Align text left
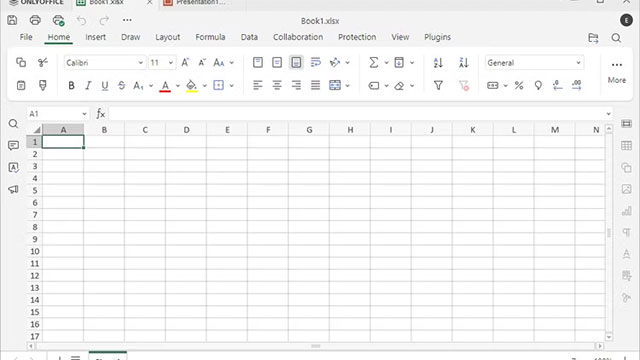The width and height of the screenshot is (640, 360). (258, 85)
